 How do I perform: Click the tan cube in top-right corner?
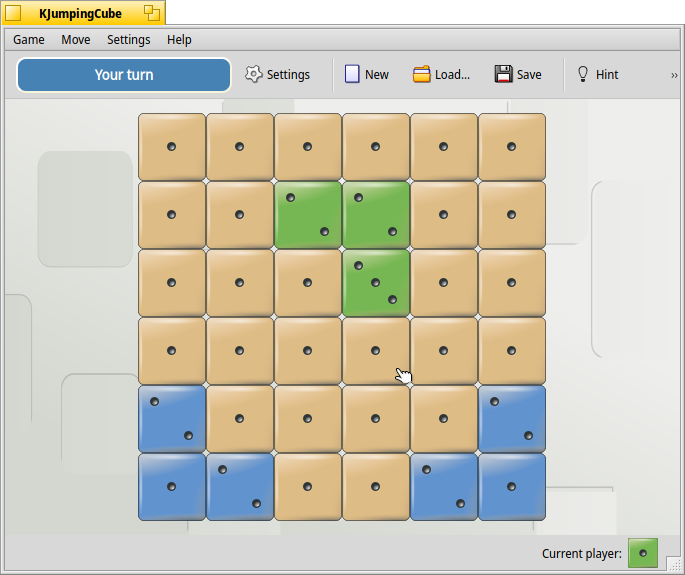[512, 147]
